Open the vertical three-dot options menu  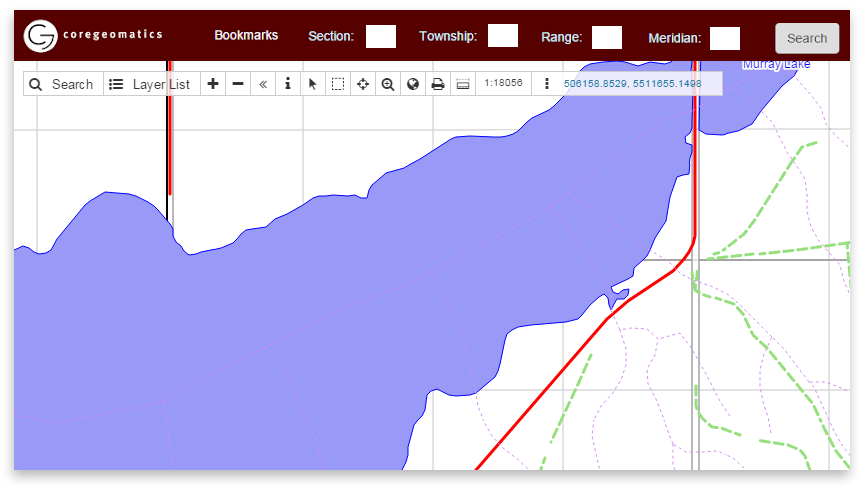point(547,84)
